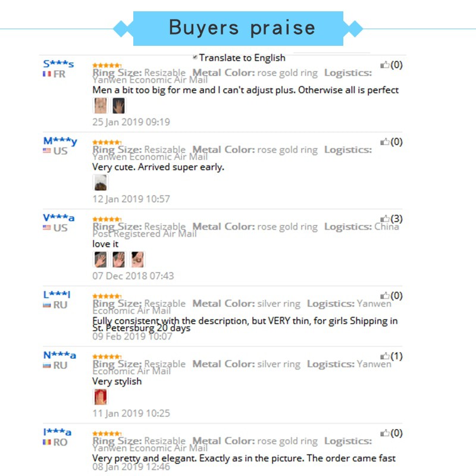This screenshot has width=476, height=476.
Task: Open S***s first review photo
Action: click(100, 106)
